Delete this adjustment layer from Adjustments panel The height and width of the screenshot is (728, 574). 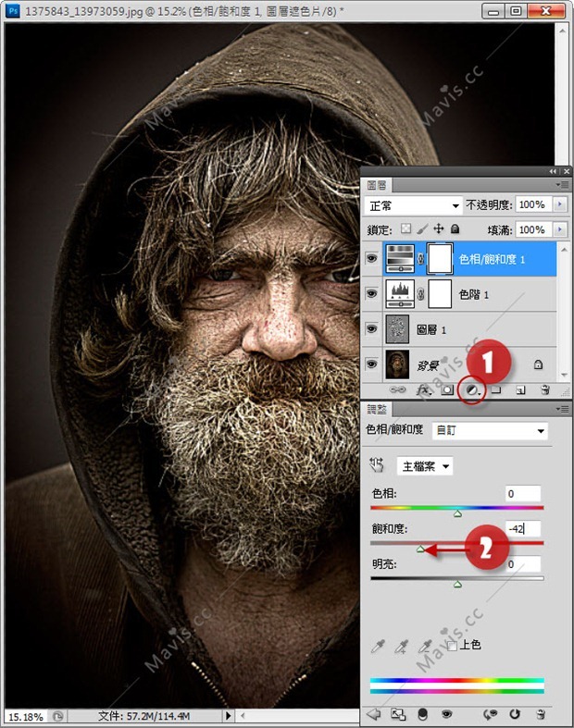click(x=540, y=714)
